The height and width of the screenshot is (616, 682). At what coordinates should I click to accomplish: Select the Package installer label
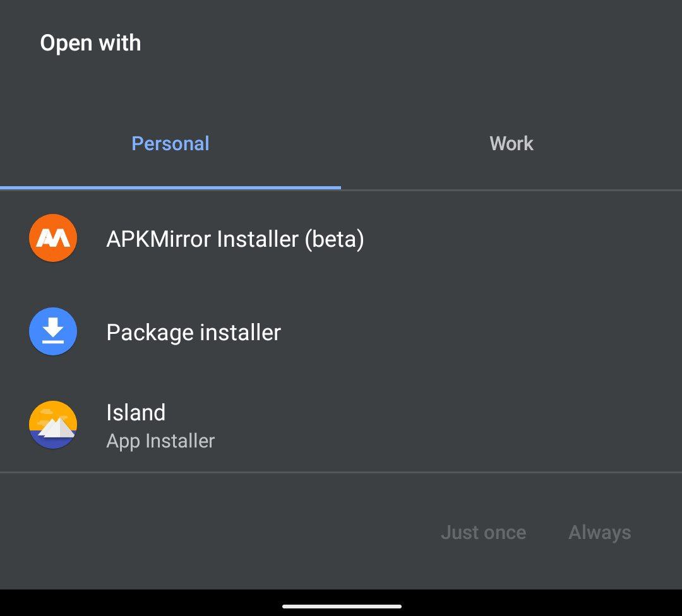[x=194, y=333]
